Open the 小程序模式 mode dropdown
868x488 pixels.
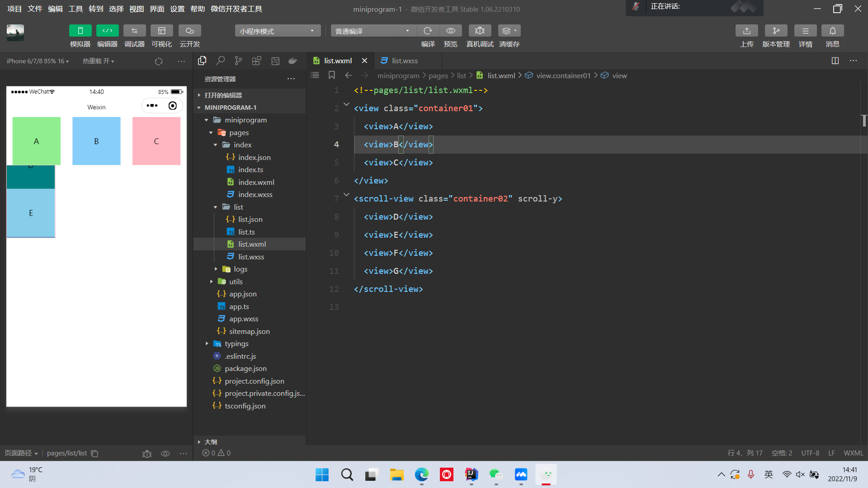[x=277, y=31]
